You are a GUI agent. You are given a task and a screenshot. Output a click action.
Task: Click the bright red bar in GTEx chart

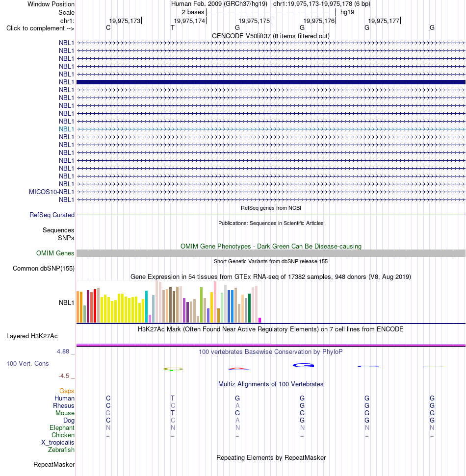click(x=95, y=306)
